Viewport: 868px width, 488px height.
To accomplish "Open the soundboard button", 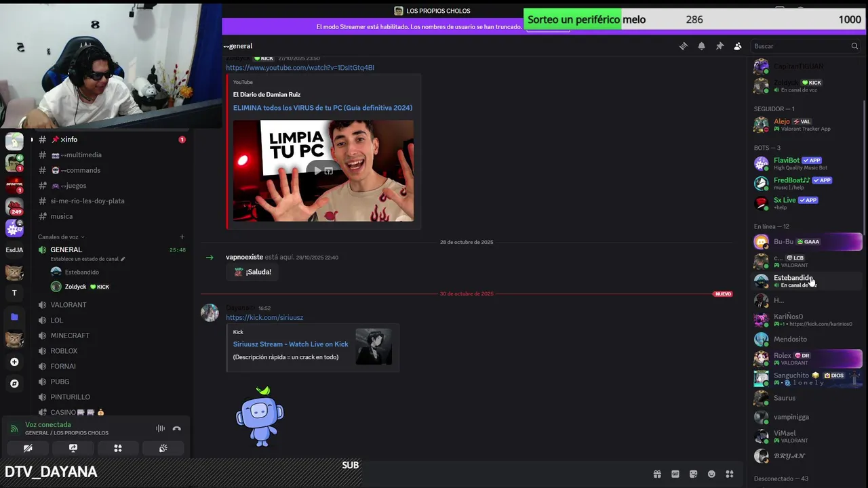I will point(163,448).
